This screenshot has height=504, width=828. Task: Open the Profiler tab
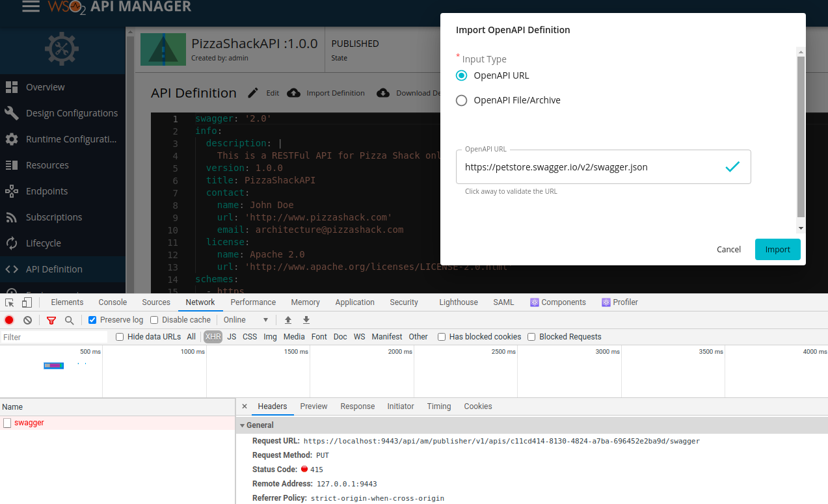click(x=620, y=302)
